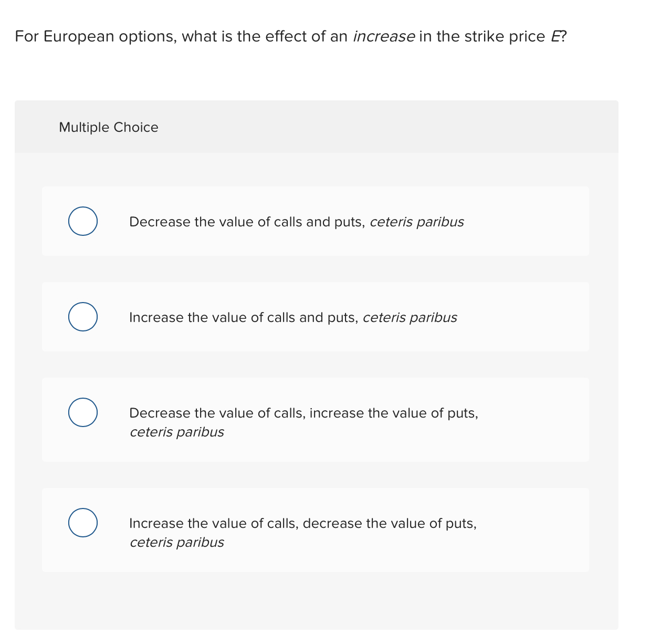Screen dimensions: 650x644
Task: Select the third option's radio button
Action: pos(83,412)
